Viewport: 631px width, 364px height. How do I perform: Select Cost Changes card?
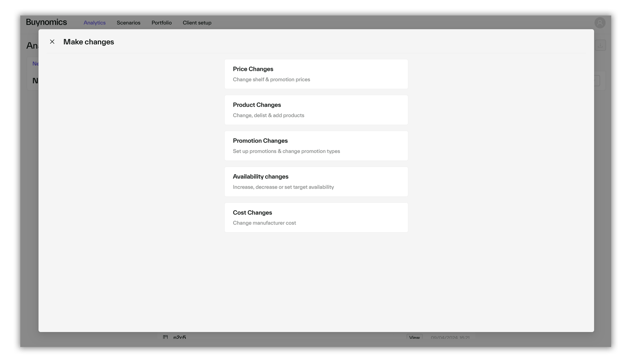tap(316, 218)
